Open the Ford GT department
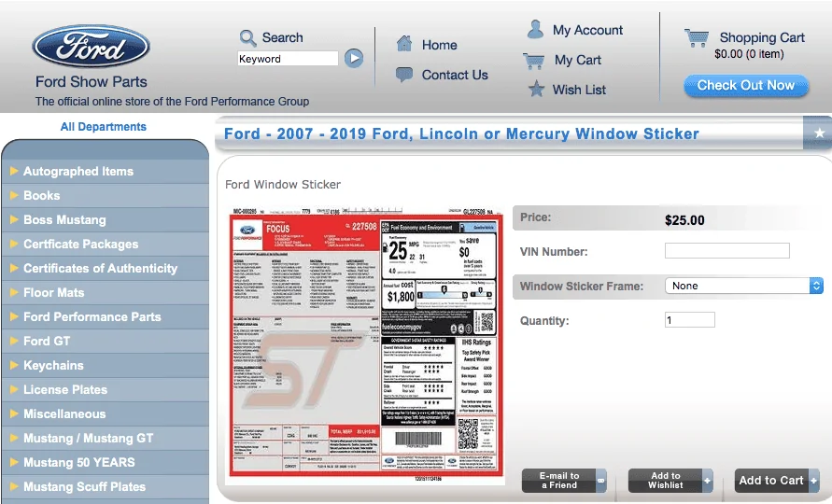832x504 pixels. tap(47, 341)
